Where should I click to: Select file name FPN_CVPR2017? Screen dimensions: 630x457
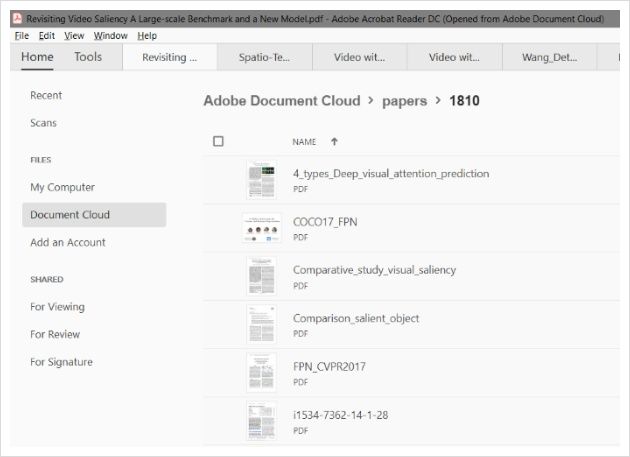click(x=329, y=367)
